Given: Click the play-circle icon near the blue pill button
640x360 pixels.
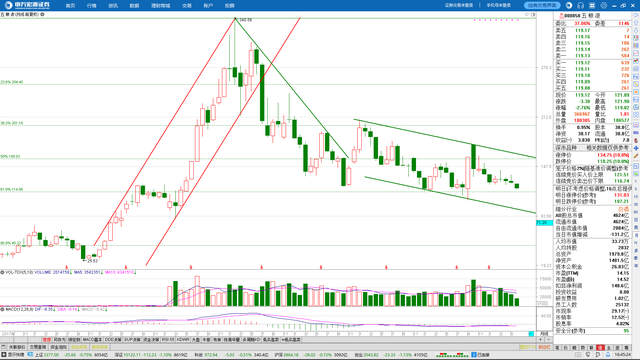Looking at the screenshot, I should click(569, 5).
